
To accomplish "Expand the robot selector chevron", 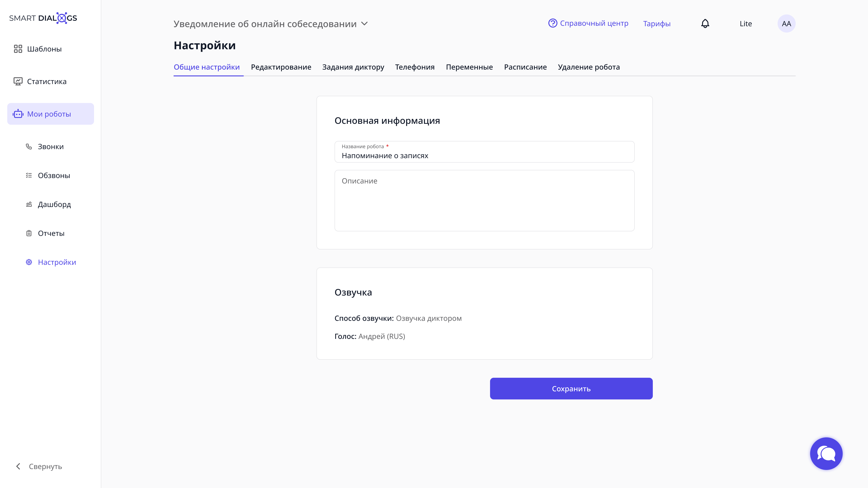I will coord(365,24).
